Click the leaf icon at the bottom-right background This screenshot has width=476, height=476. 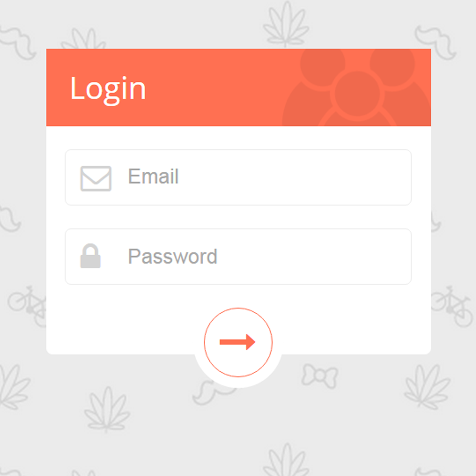pos(427,387)
